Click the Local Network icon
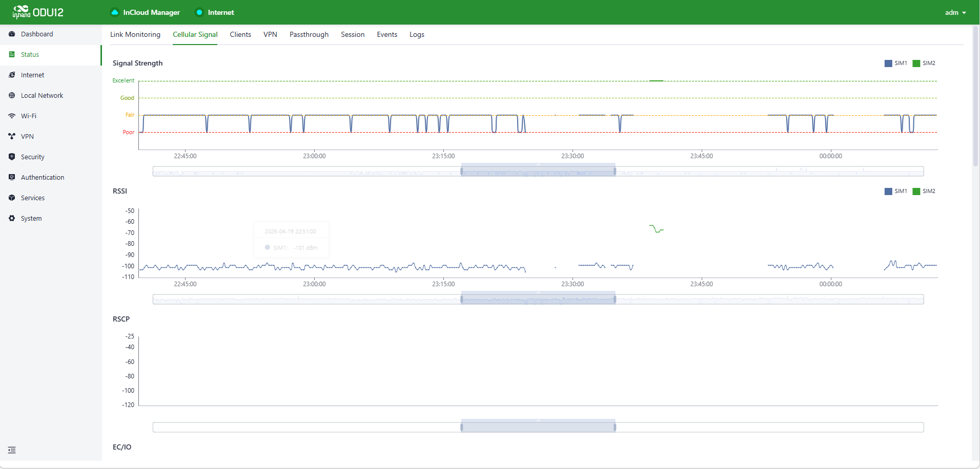Screen dimensions: 980x469 pyautogui.click(x=12, y=96)
